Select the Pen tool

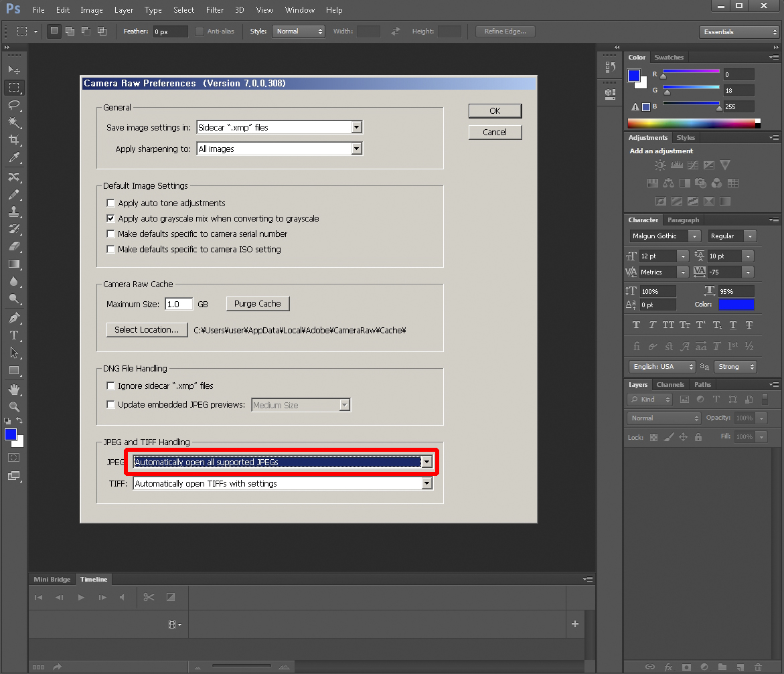[14, 318]
